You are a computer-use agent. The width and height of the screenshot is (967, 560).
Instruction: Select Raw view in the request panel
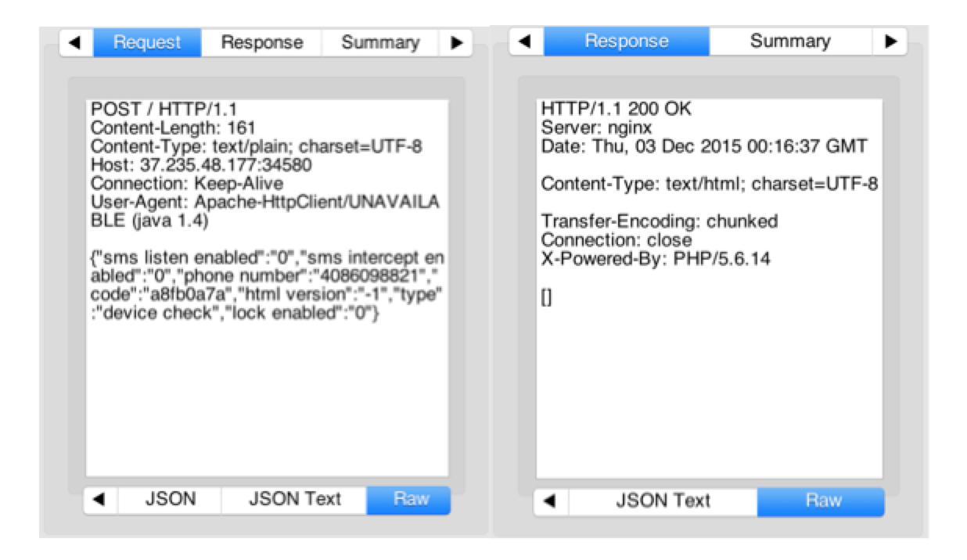click(x=409, y=500)
